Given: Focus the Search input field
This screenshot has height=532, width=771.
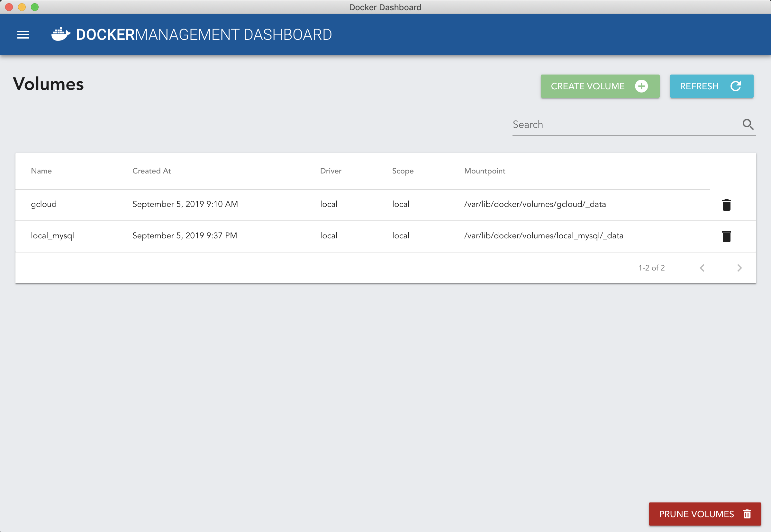Looking at the screenshot, I should [x=624, y=124].
